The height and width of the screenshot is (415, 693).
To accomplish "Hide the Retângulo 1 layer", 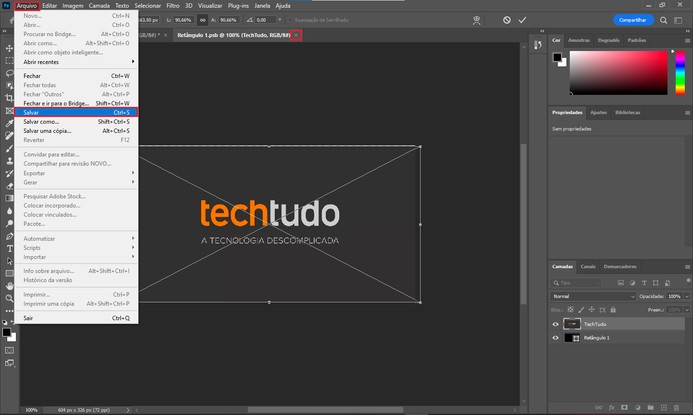I will point(556,338).
